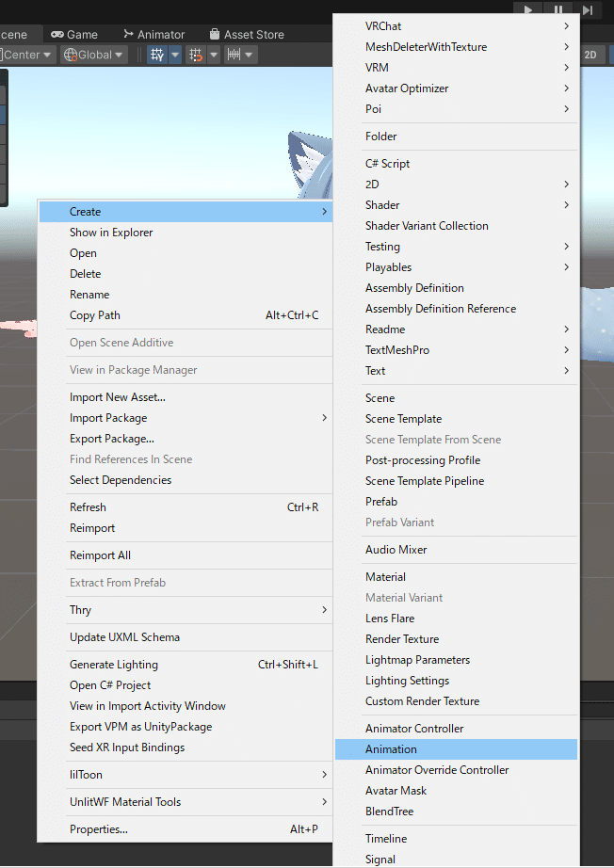Expand the TextMeshPro submenu
The width and height of the screenshot is (614, 868).
tap(456, 350)
